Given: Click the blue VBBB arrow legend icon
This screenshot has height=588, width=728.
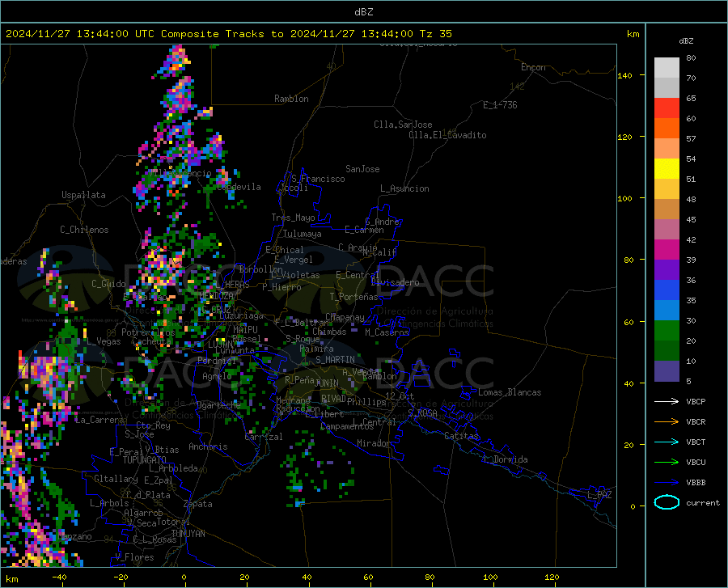Looking at the screenshot, I should click(667, 483).
